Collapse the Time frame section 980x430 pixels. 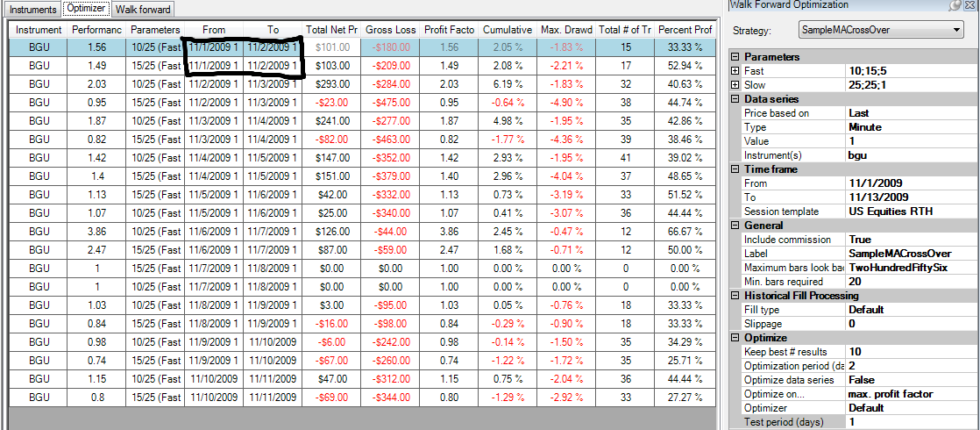[x=735, y=169]
